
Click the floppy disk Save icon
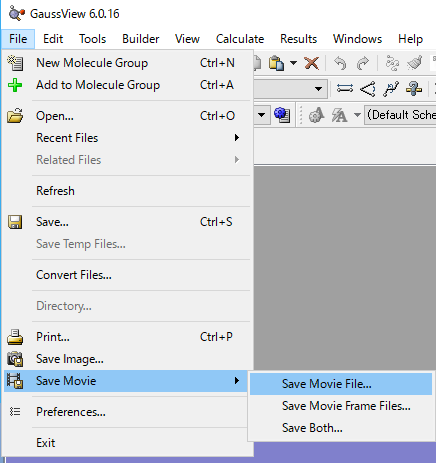15,222
